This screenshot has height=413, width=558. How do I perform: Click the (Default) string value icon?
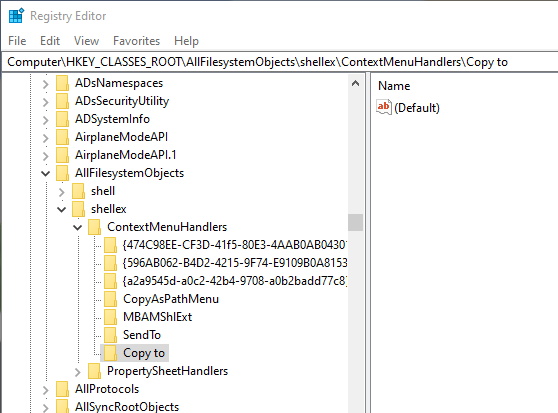point(384,107)
